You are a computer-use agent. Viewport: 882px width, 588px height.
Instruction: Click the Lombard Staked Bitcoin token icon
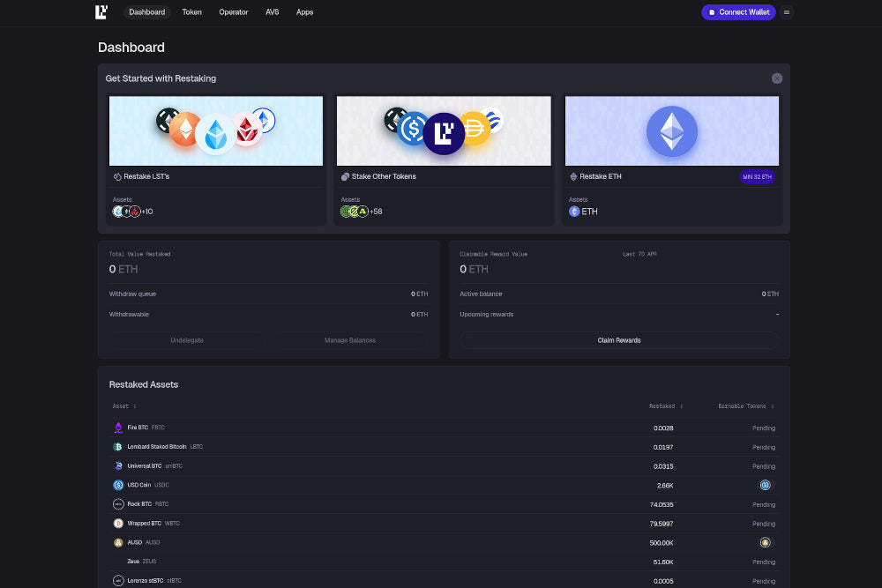[118, 447]
